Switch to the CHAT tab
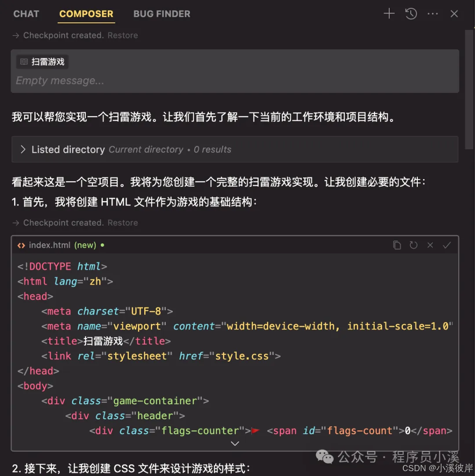Viewport: 475px width, 476px height. [x=26, y=14]
